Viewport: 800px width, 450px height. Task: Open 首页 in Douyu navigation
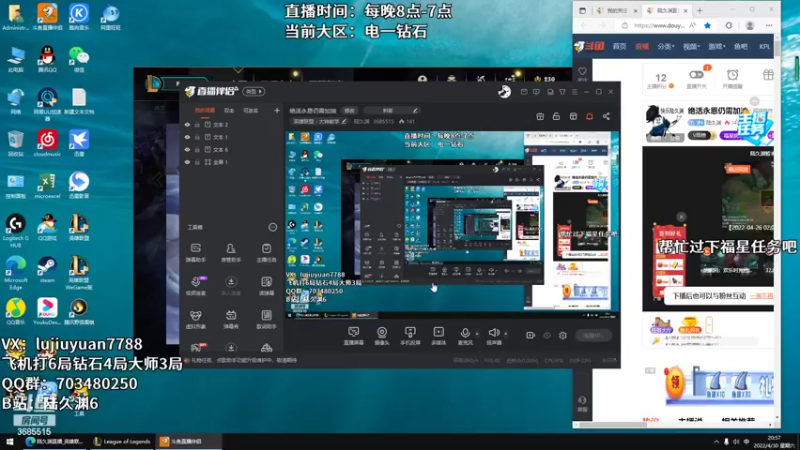click(619, 46)
